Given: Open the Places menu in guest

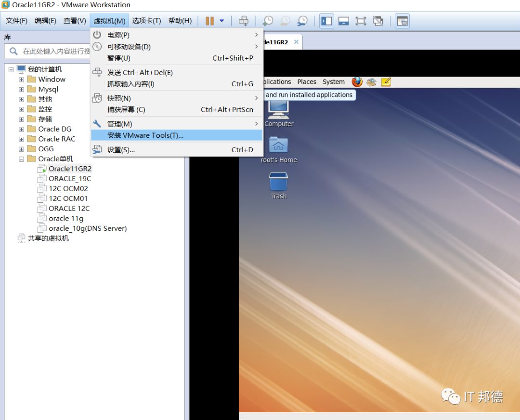Looking at the screenshot, I should click(x=307, y=81).
